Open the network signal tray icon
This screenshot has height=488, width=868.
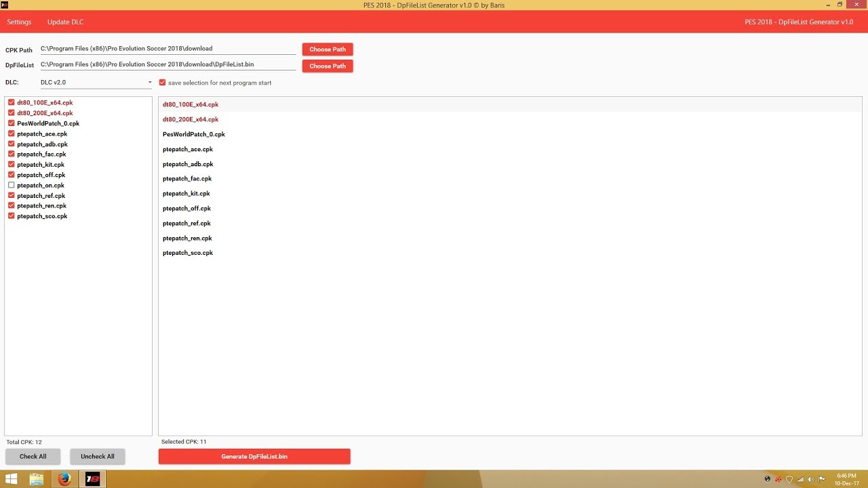(800, 479)
